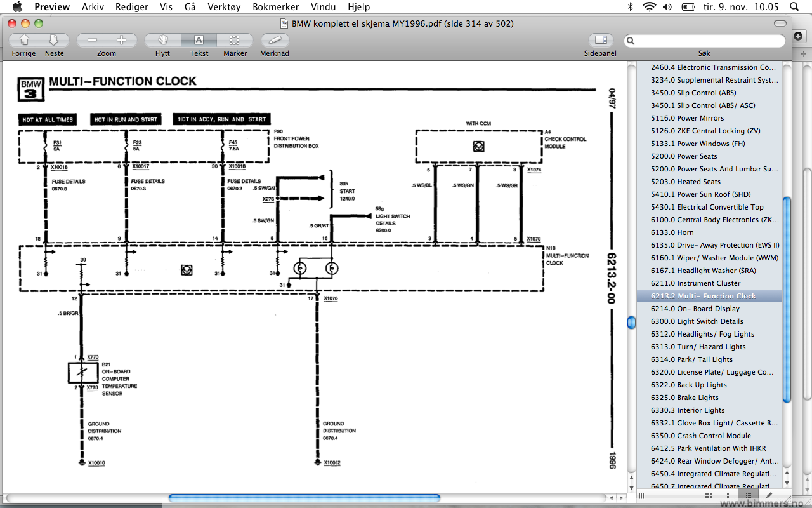Open the volume control in menu bar
Screen dimensions: 812x508
pyautogui.click(x=667, y=6)
